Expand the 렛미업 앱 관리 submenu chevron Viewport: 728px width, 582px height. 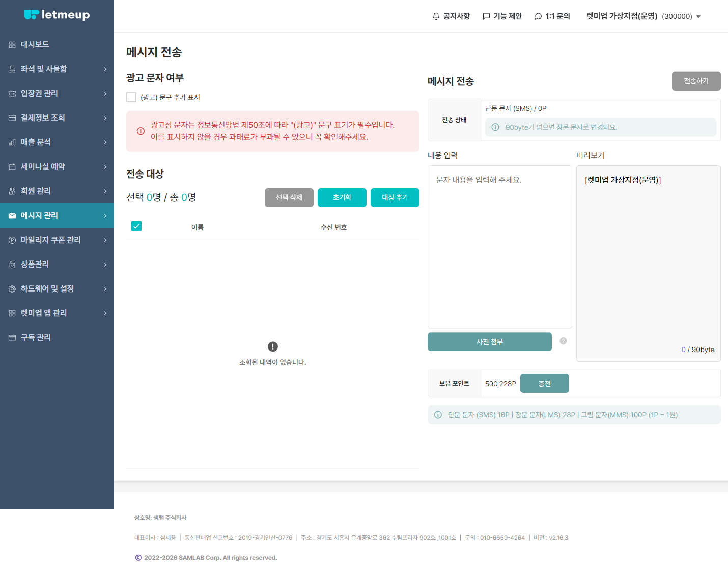click(105, 313)
